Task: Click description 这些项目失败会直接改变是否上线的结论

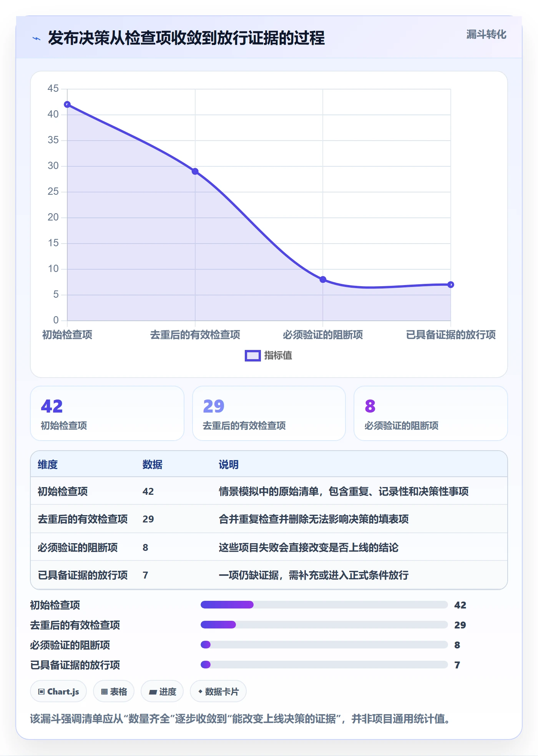Action: (309, 547)
